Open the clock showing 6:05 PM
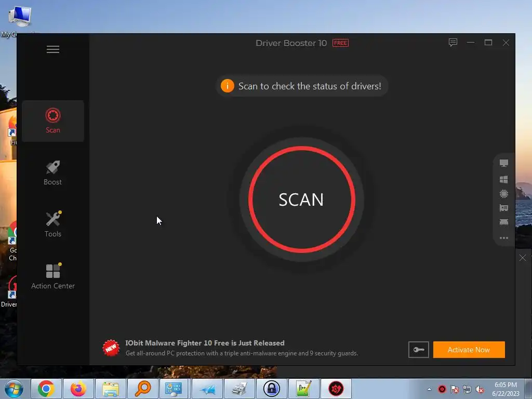Viewport: 532px width, 399px height. [506, 389]
